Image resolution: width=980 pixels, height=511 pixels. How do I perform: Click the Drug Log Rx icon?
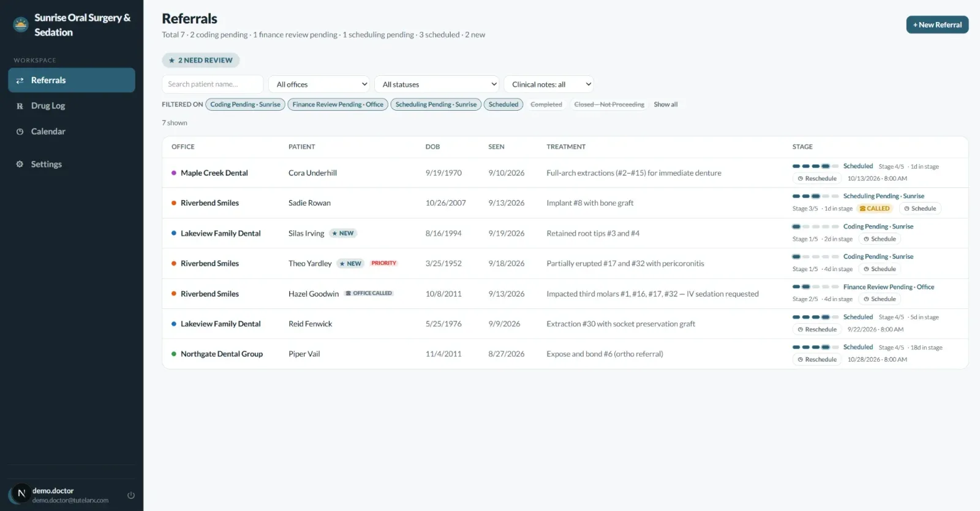click(x=20, y=106)
